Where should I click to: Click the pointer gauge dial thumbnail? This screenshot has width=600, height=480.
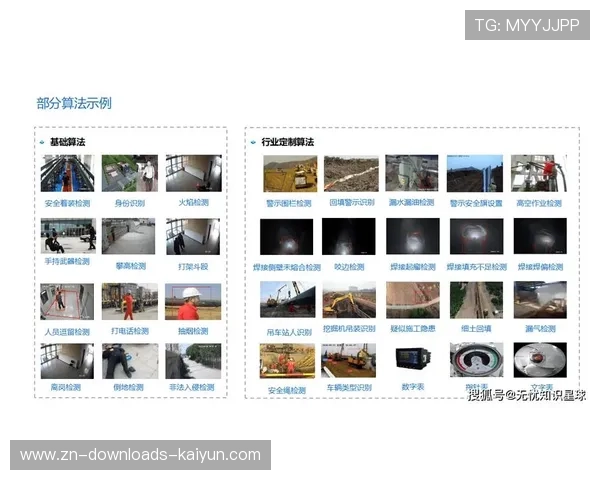tap(477, 360)
